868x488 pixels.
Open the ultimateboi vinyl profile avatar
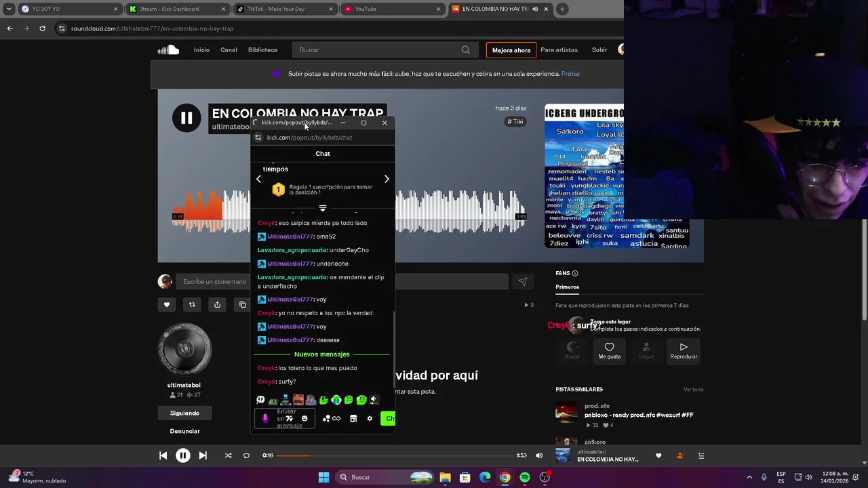click(x=184, y=349)
